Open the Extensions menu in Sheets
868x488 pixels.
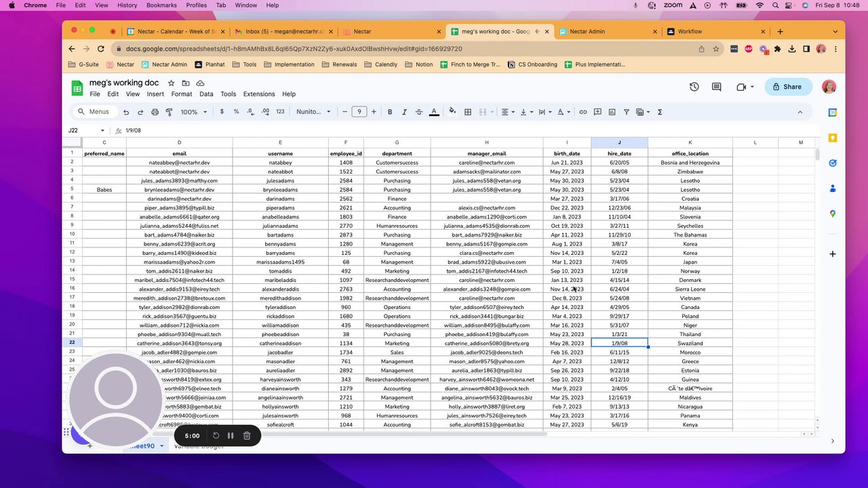(x=259, y=94)
